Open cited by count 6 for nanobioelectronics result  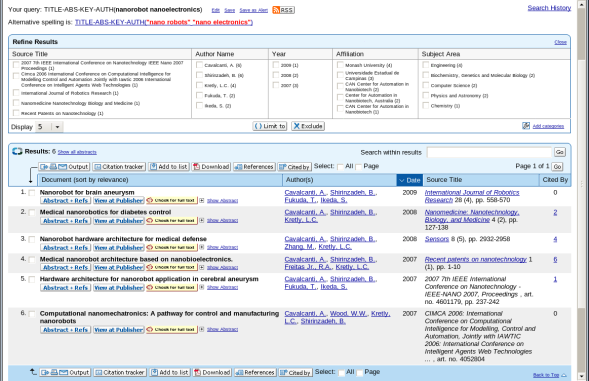click(x=555, y=259)
